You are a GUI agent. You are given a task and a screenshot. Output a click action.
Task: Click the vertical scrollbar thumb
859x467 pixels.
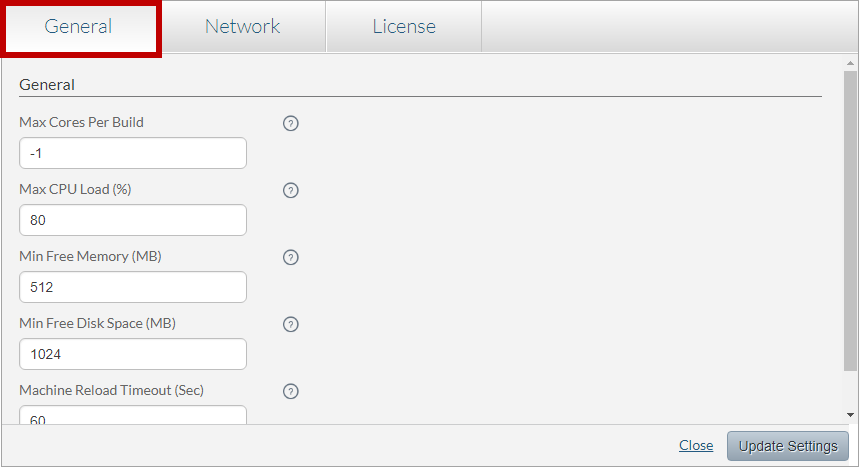[850, 221]
